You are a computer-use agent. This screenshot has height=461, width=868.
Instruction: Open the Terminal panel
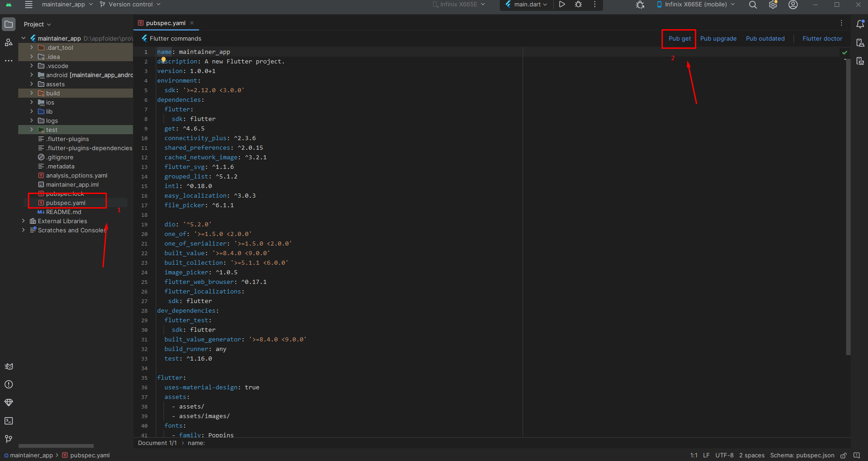(x=9, y=421)
